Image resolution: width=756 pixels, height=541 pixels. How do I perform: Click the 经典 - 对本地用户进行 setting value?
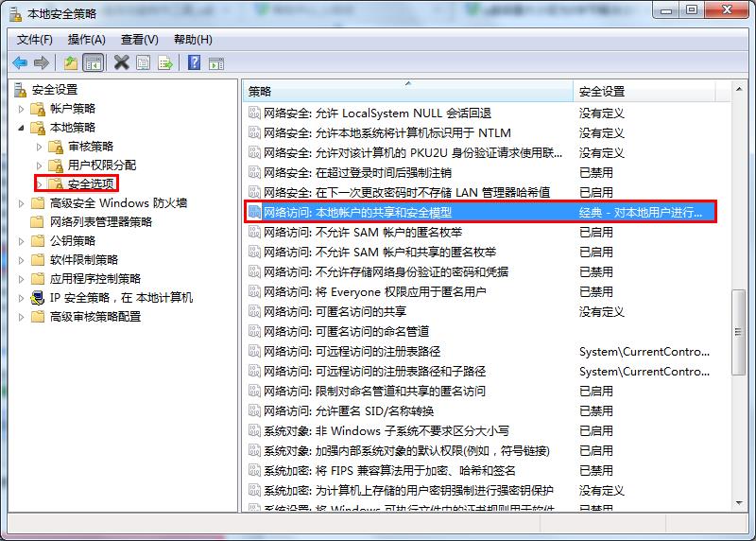tap(641, 212)
